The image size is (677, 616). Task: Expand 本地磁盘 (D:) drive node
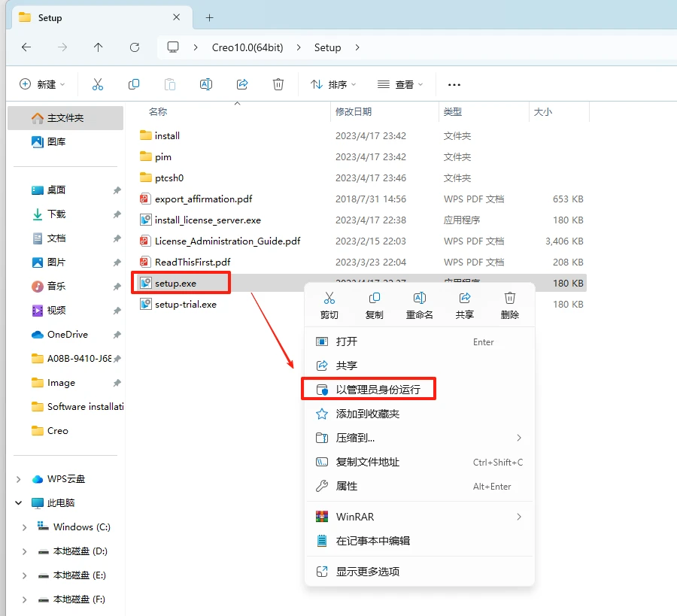tap(25, 551)
